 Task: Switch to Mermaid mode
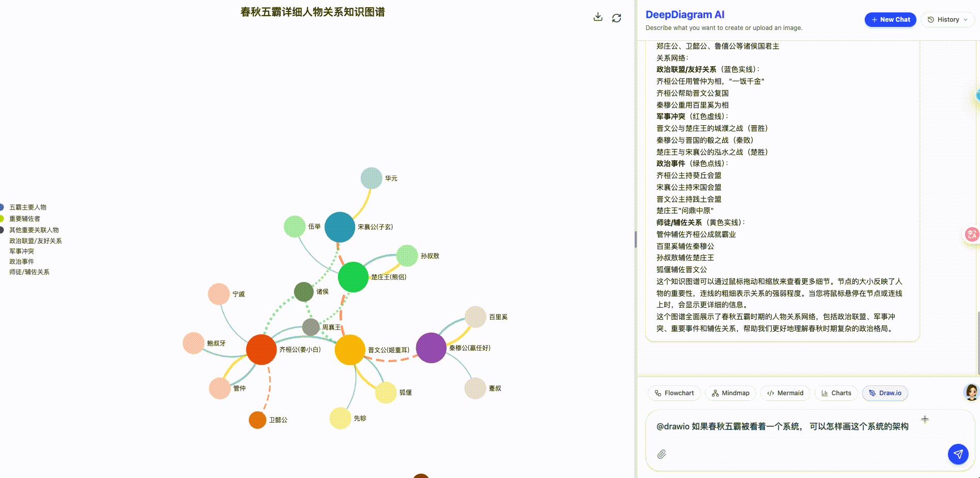tap(785, 393)
